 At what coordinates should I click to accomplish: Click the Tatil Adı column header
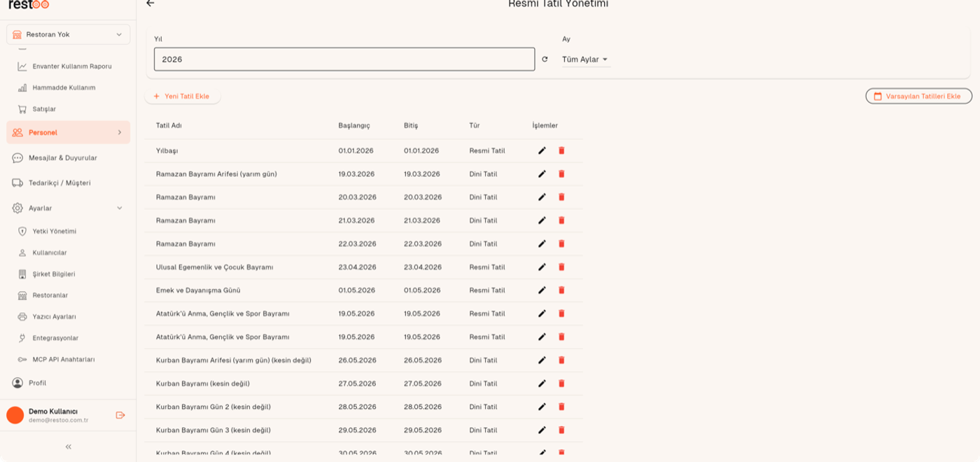pyautogui.click(x=169, y=125)
